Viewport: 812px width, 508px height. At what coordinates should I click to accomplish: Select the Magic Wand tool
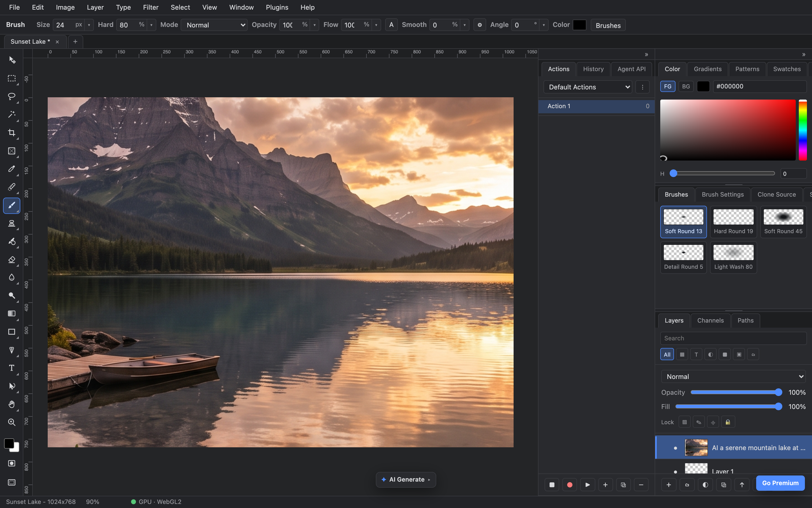(12, 115)
